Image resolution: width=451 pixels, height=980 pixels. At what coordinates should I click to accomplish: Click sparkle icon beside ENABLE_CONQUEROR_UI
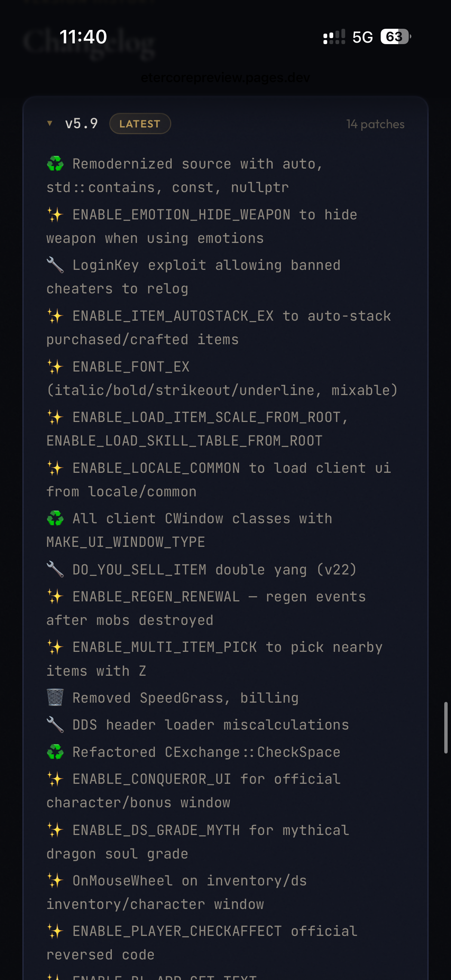point(55,779)
